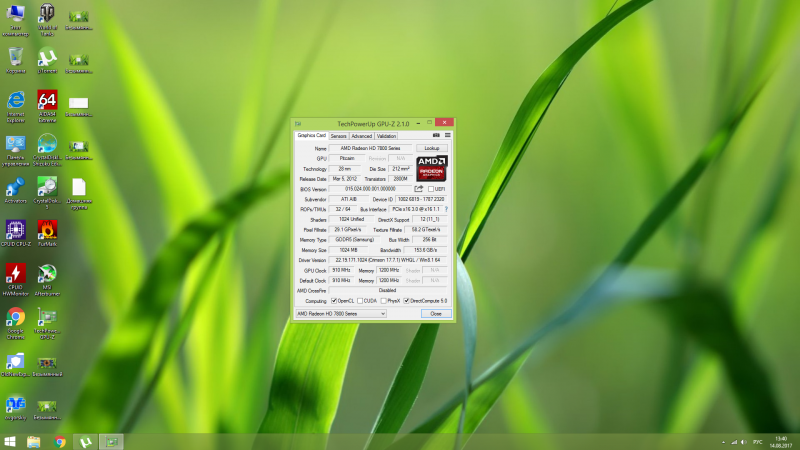Toggle the CUDA checkbox
This screenshot has width=800, height=450.
click(x=360, y=301)
